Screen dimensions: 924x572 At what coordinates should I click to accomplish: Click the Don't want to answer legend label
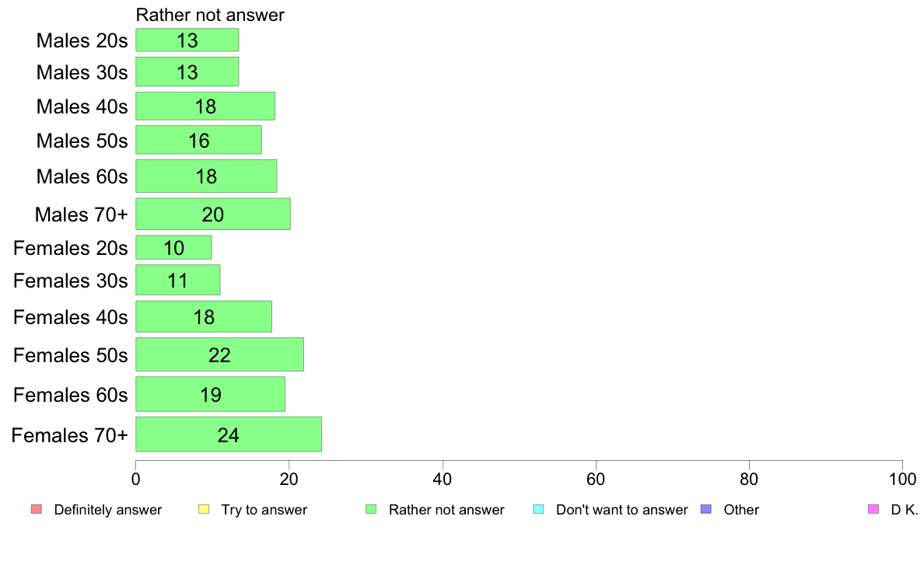pyautogui.click(x=621, y=510)
